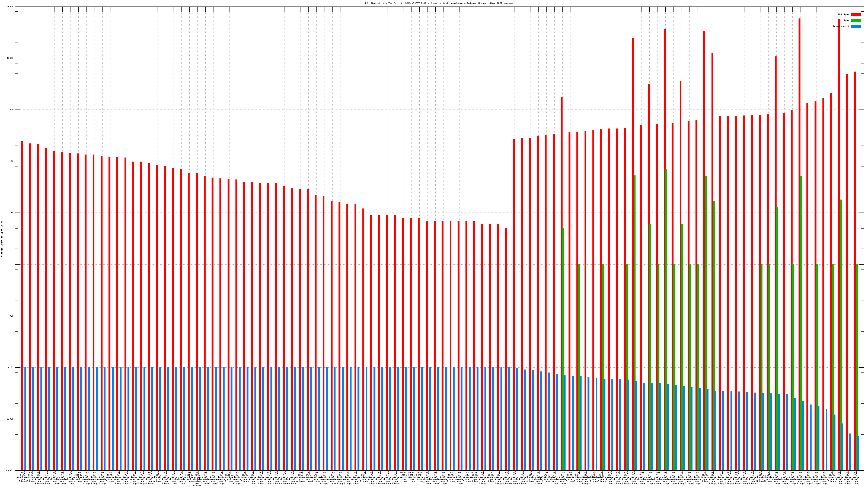This screenshot has width=868, height=488.
Task: Click the 0.1 y-axis tick label
Action: click(12, 316)
